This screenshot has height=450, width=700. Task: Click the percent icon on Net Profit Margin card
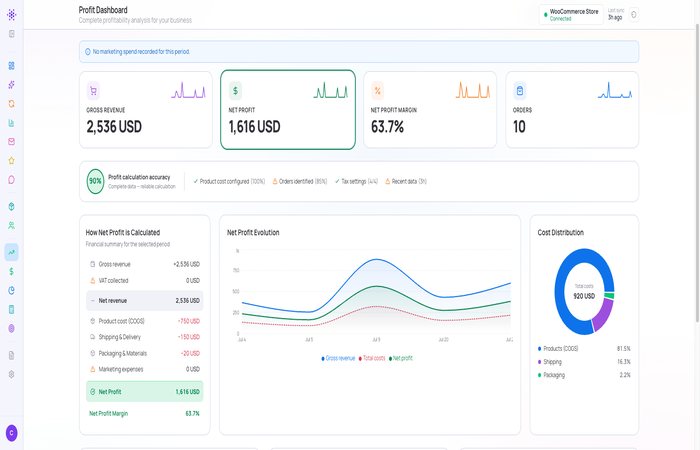[x=377, y=91]
